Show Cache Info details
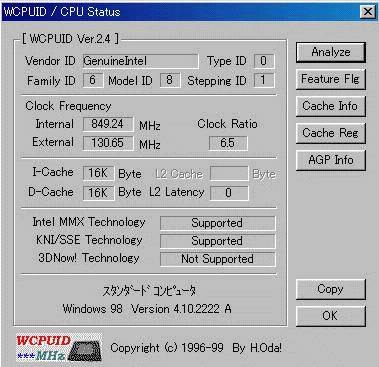The image size is (379, 367). tap(331, 106)
